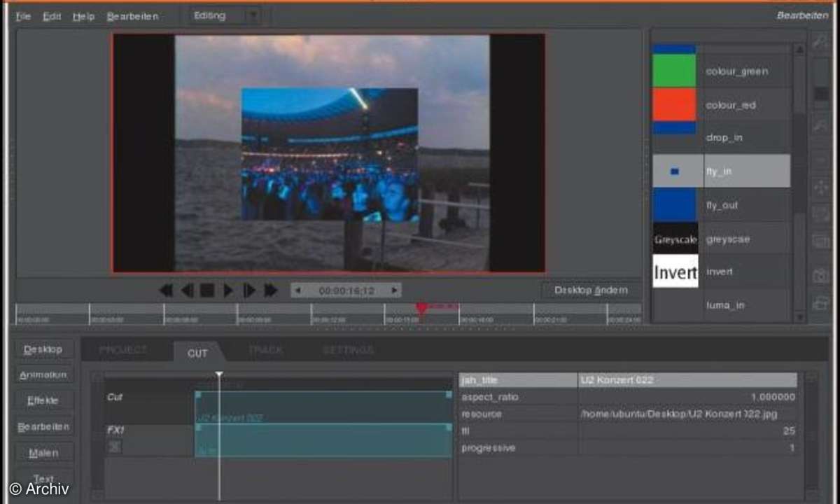Select the colour_red effect name
This screenshot has width=840, height=504.
(x=731, y=105)
